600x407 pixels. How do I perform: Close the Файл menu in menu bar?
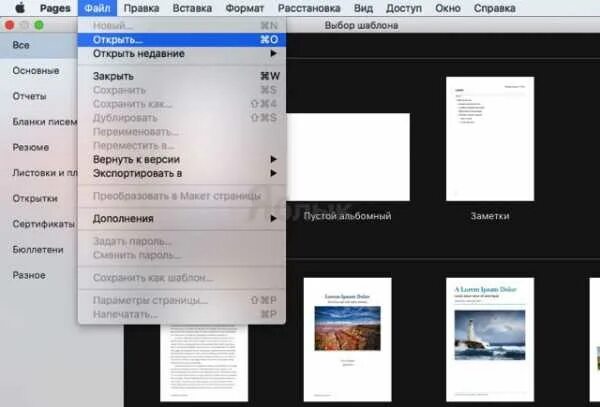coord(97,8)
